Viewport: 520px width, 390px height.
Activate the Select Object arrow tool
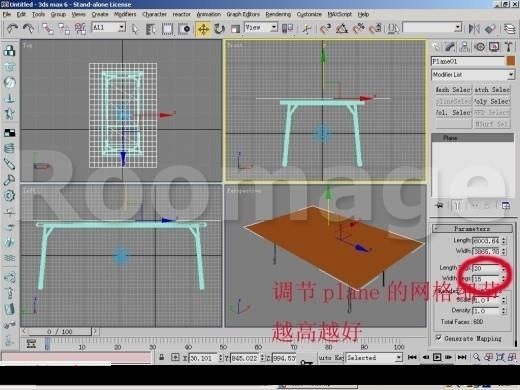(135, 29)
